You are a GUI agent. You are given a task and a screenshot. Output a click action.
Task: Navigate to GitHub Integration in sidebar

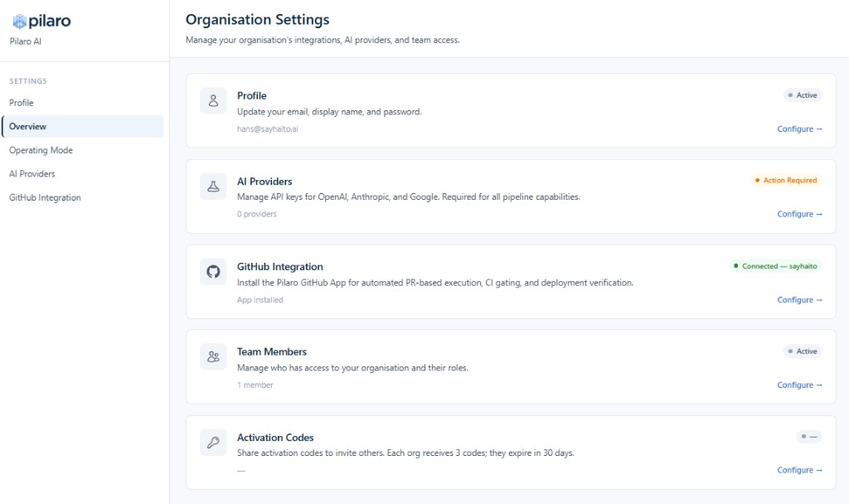coord(45,198)
